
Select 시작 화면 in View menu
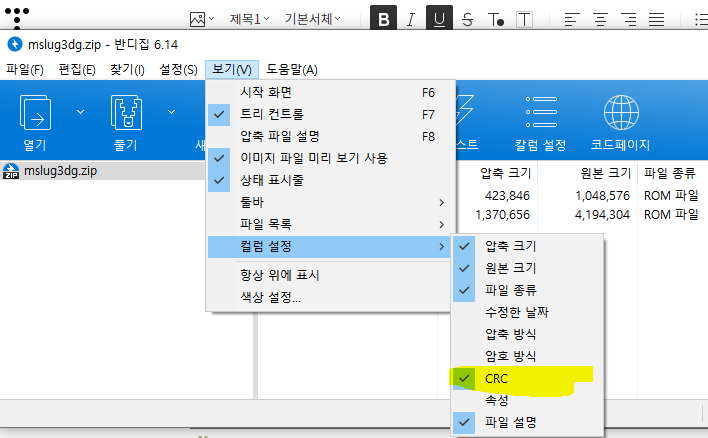pyautogui.click(x=329, y=93)
